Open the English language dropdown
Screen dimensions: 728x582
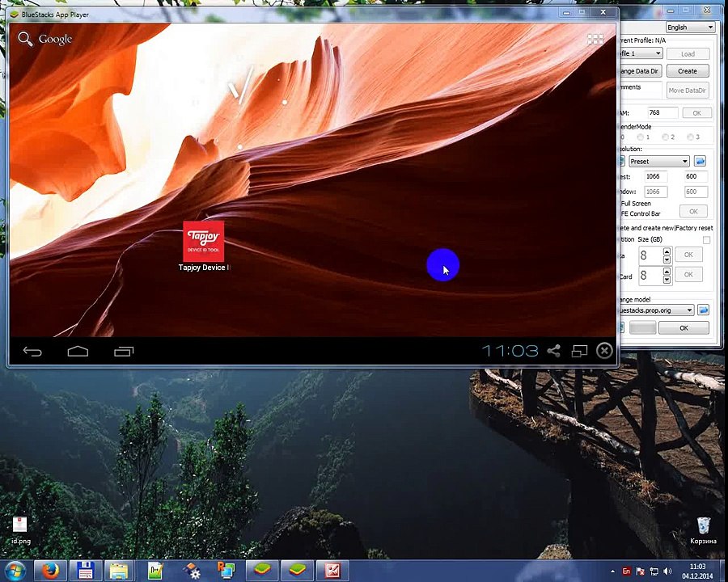tap(690, 27)
